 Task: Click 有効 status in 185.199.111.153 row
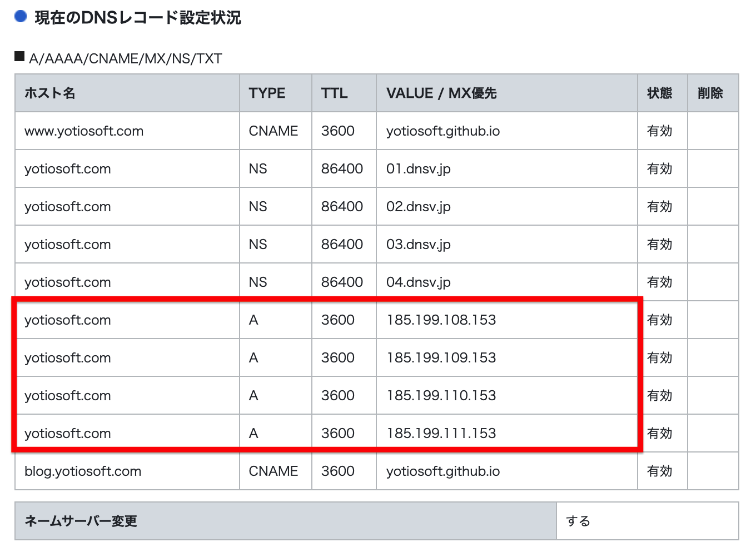(660, 434)
